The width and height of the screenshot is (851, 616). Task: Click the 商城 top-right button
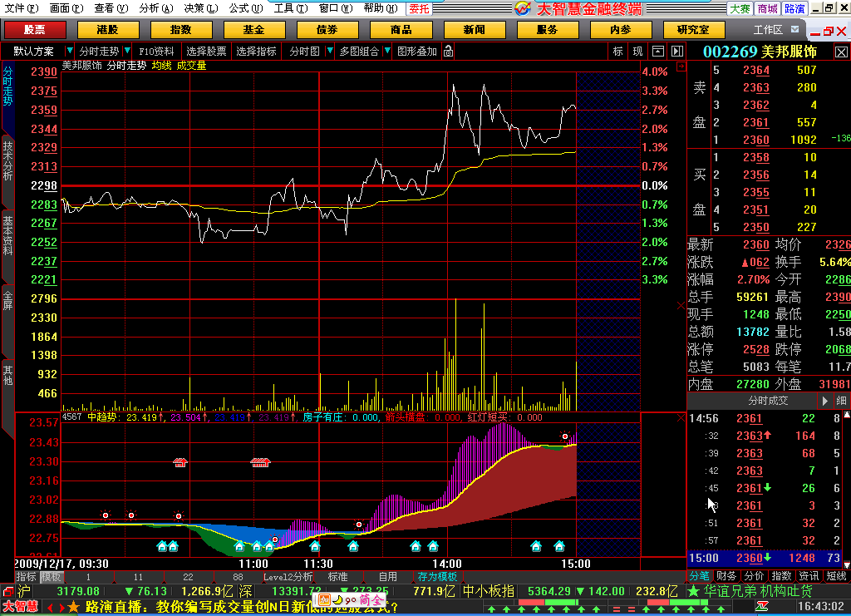click(767, 8)
